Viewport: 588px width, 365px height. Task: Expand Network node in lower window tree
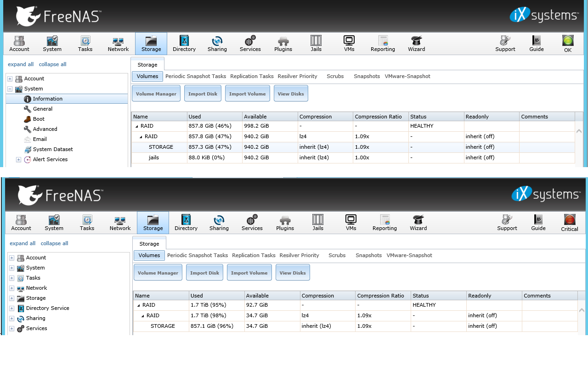[x=12, y=288]
